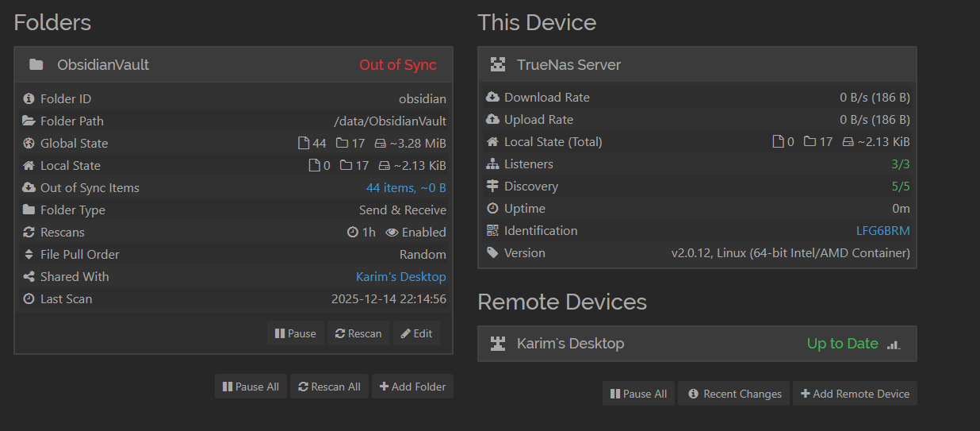Click the Global State globe icon
The width and height of the screenshot is (980, 431).
29,144
